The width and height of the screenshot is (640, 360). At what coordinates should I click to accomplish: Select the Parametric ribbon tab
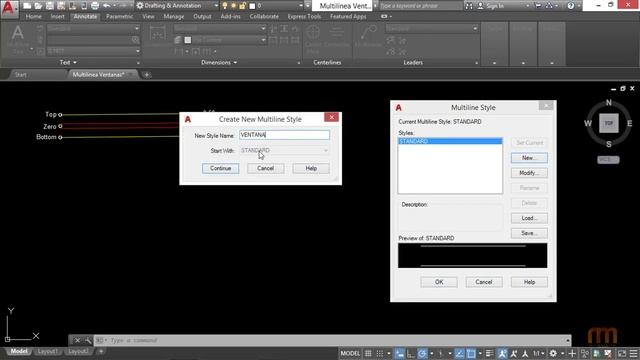pos(119,16)
